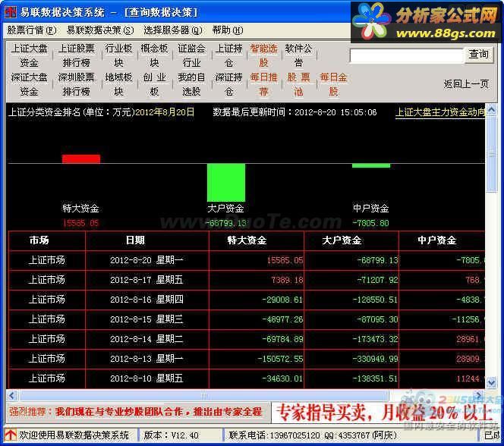Click the horizontal scrollbar thumb
Viewport: 504px width, 446px height.
(204, 395)
